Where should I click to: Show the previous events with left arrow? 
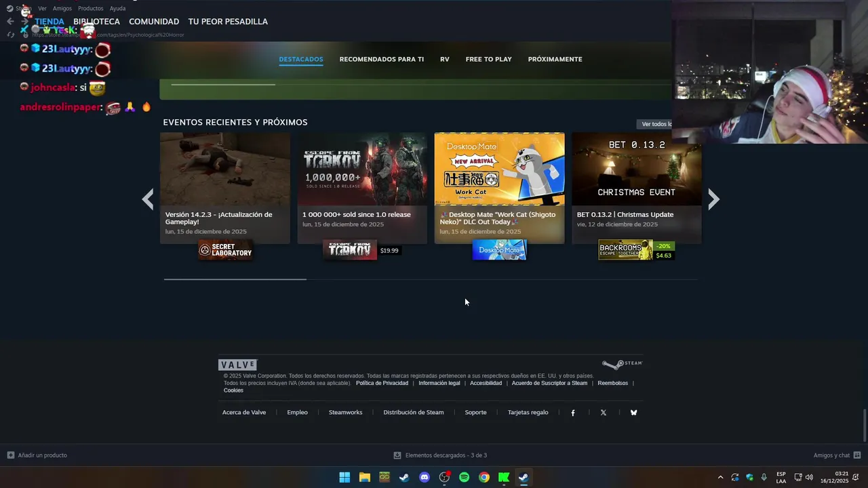[148, 199]
